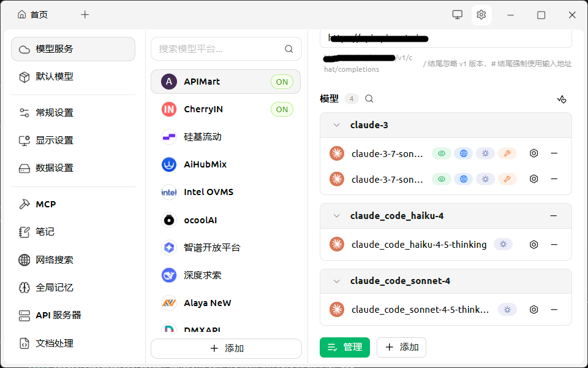Select the Intel OVMS provider

[x=226, y=192]
